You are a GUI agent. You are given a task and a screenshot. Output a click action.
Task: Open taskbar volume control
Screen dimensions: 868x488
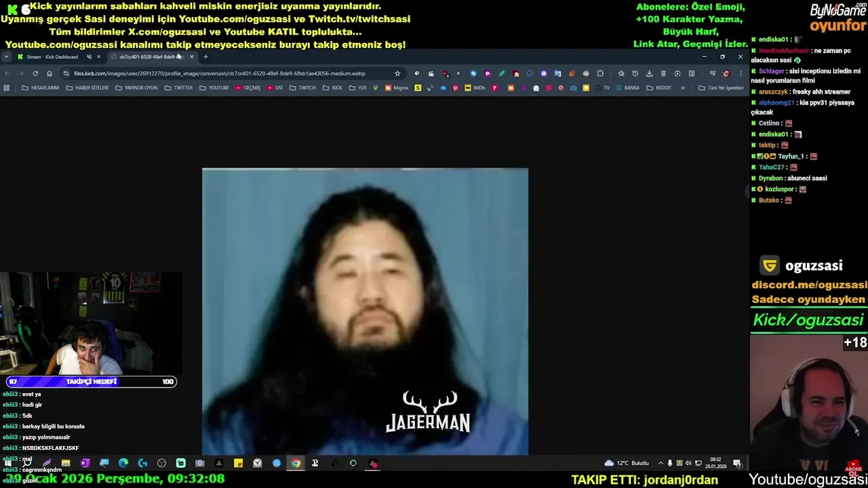pyautogui.click(x=688, y=464)
